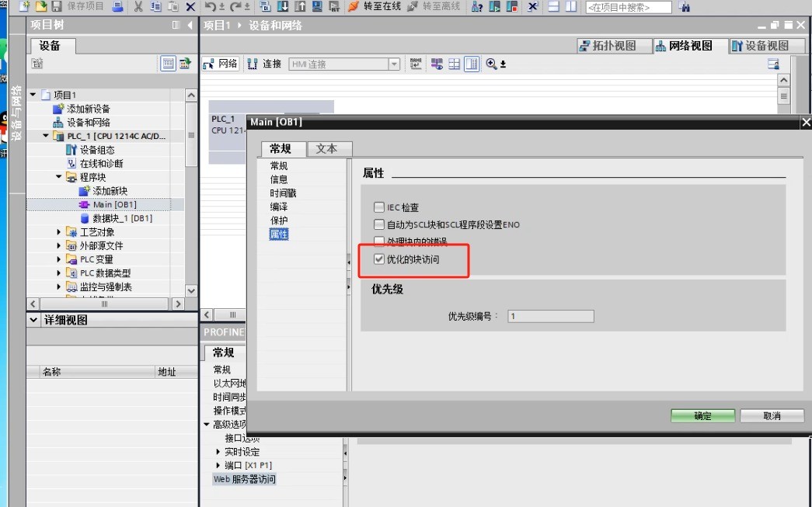The height and width of the screenshot is (507, 812).
Task: Select the 数据块_1 [DB1] data block
Action: tap(122, 218)
